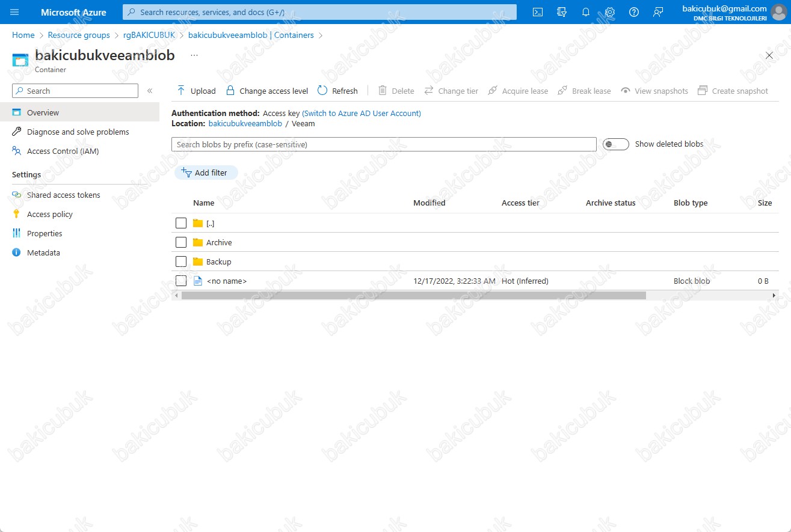
Task: Check the box for Archive folder
Action: [x=181, y=242]
